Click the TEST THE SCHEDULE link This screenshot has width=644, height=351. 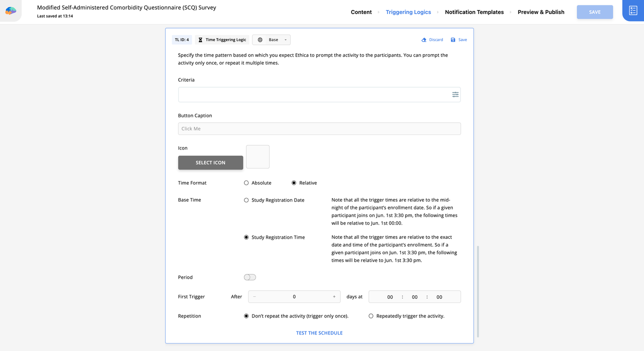pos(319,333)
